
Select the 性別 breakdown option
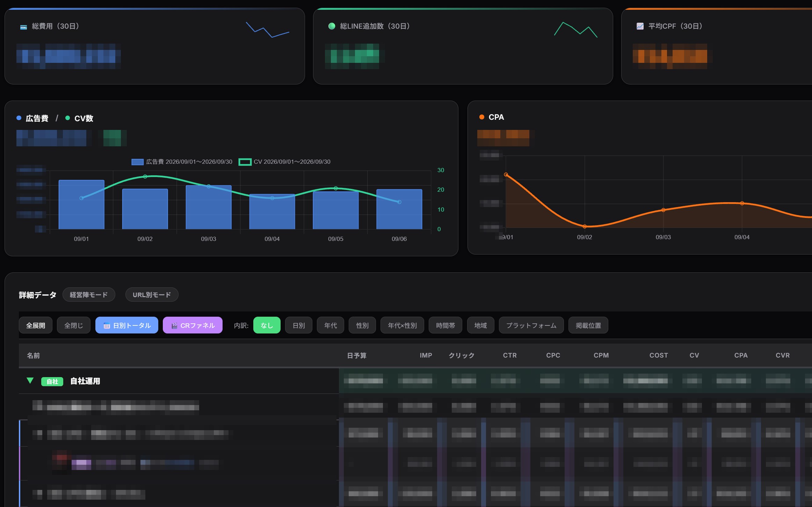362,325
